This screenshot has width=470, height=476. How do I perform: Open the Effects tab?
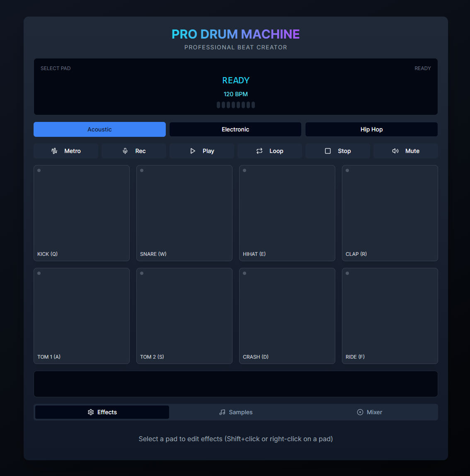[102, 412]
